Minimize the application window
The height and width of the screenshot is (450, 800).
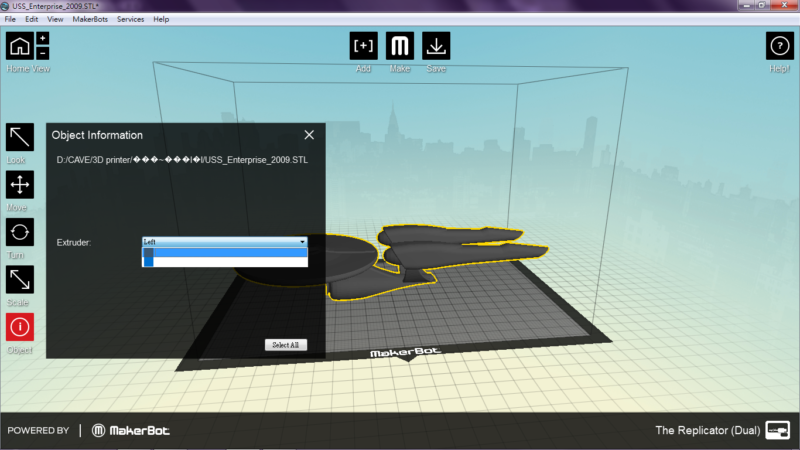click(x=746, y=5)
